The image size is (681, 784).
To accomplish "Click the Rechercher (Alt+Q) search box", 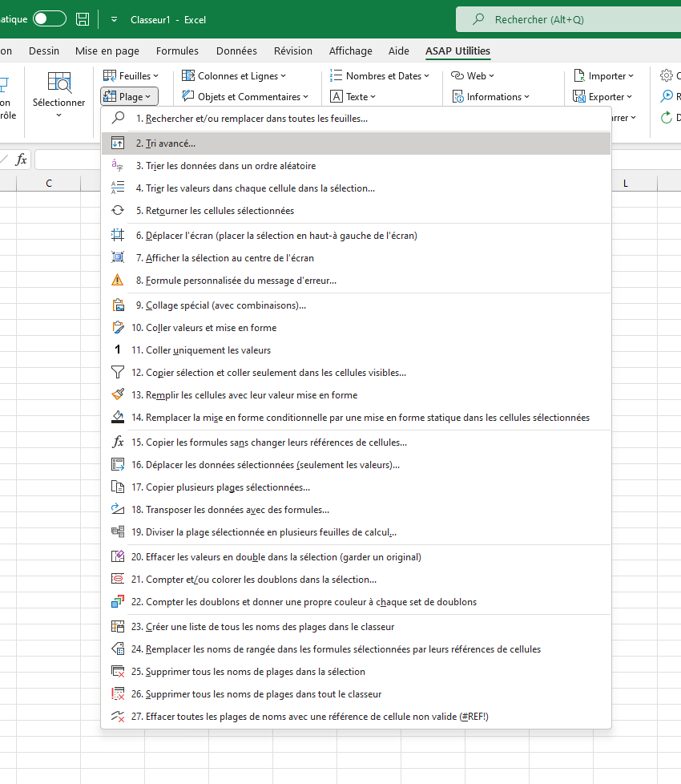I will coord(569,19).
